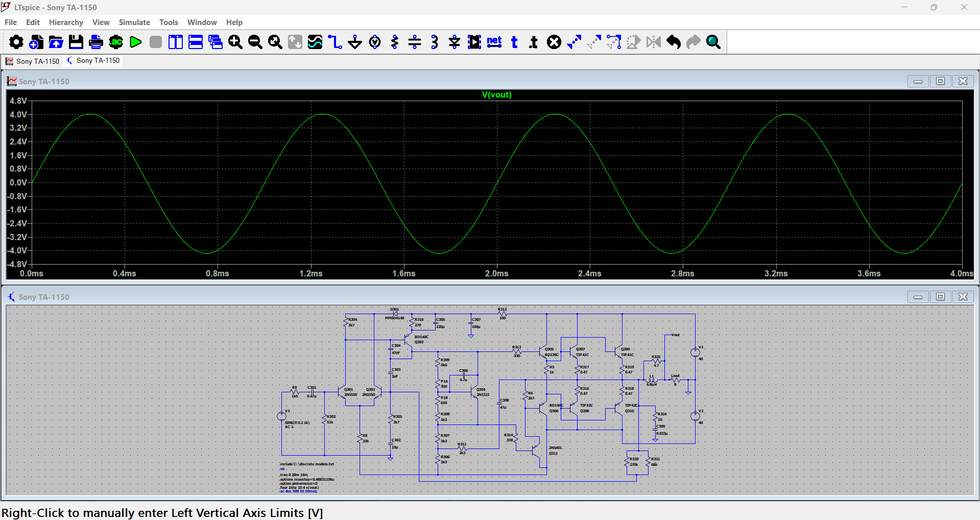
Task: Click the -4.0V label on vertical axis
Action: tap(17, 251)
